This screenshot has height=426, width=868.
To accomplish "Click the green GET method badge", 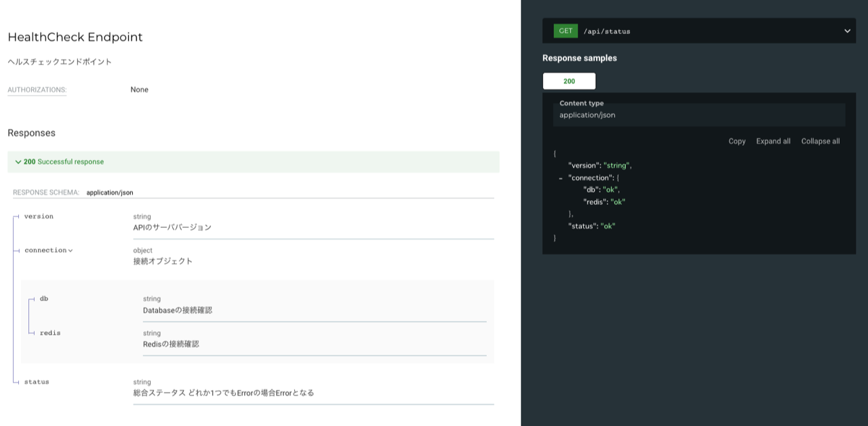I will pyautogui.click(x=565, y=31).
